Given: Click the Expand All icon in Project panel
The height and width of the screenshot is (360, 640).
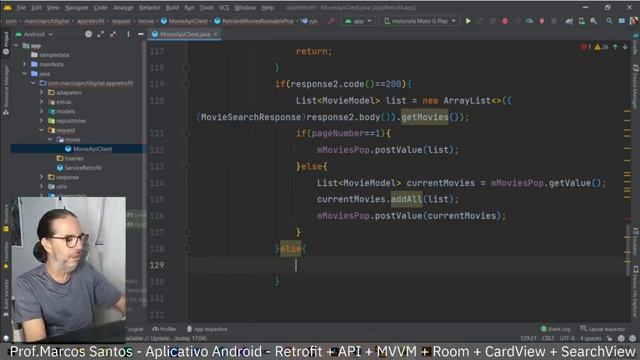Looking at the screenshot, I should (100, 34).
